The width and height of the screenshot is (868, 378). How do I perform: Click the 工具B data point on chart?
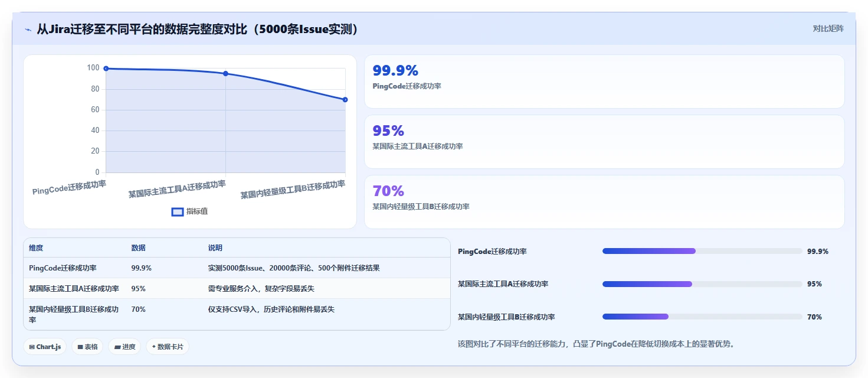pos(345,100)
